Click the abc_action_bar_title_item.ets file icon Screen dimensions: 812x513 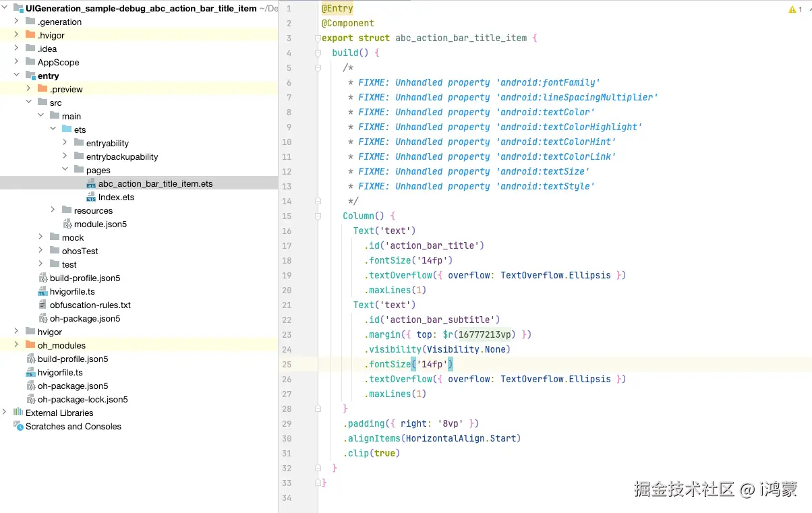point(91,183)
